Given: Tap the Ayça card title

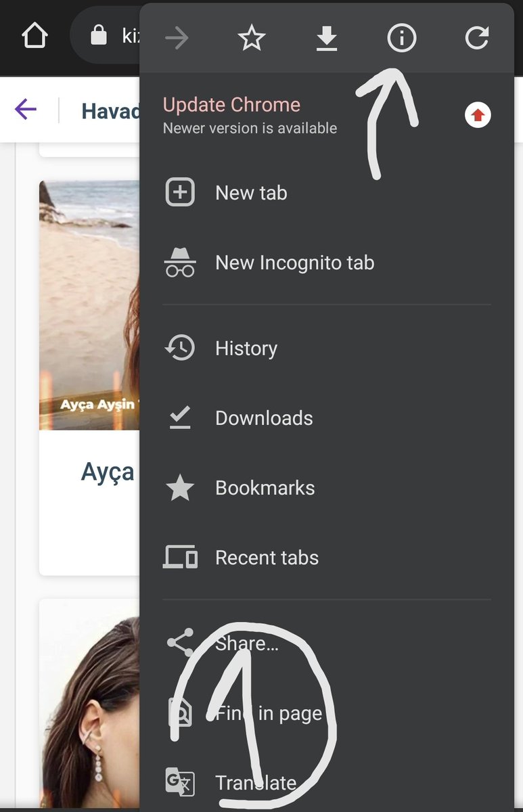Looking at the screenshot, I should coord(108,472).
